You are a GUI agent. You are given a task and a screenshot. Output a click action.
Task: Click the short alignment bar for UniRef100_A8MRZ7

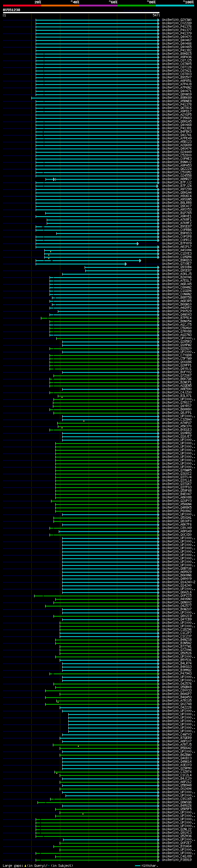50,179
